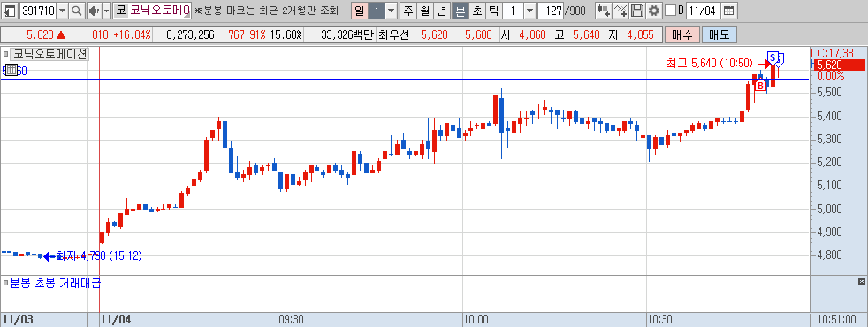The height and width of the screenshot is (327, 868).
Task: Toggle the D checkbox beside date field
Action: 670,11
